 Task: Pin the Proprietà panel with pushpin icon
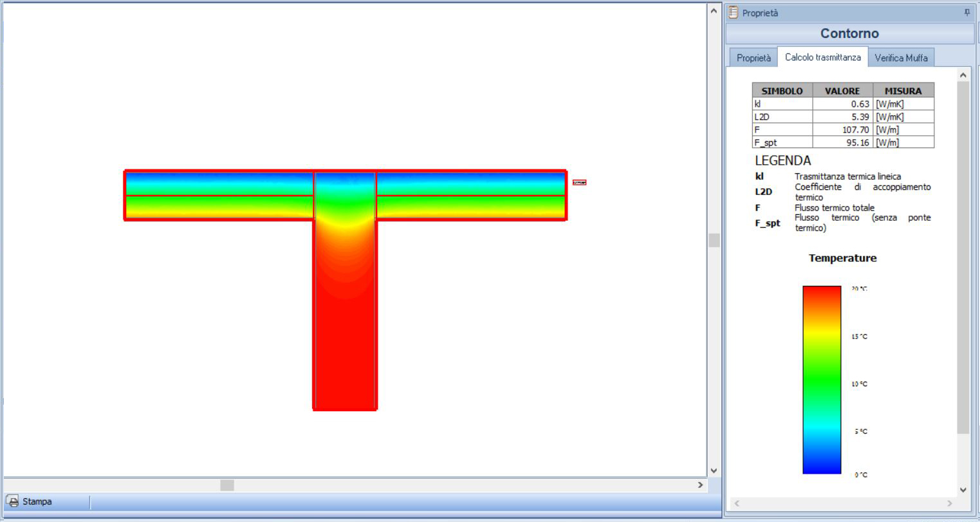(x=966, y=13)
